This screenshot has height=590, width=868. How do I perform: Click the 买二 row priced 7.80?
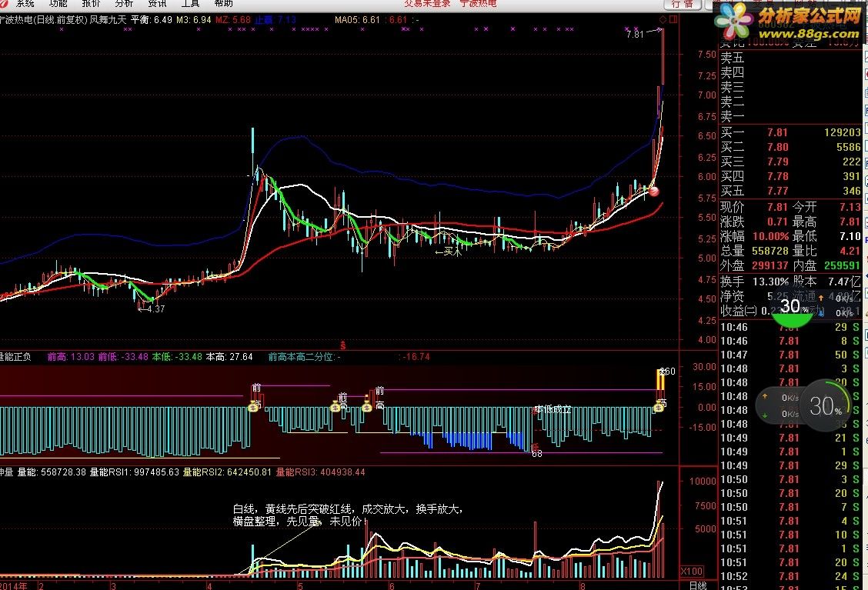[790, 147]
